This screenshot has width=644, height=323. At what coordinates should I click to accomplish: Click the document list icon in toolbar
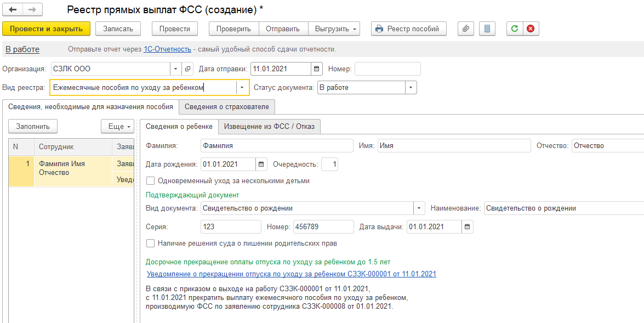point(487,29)
